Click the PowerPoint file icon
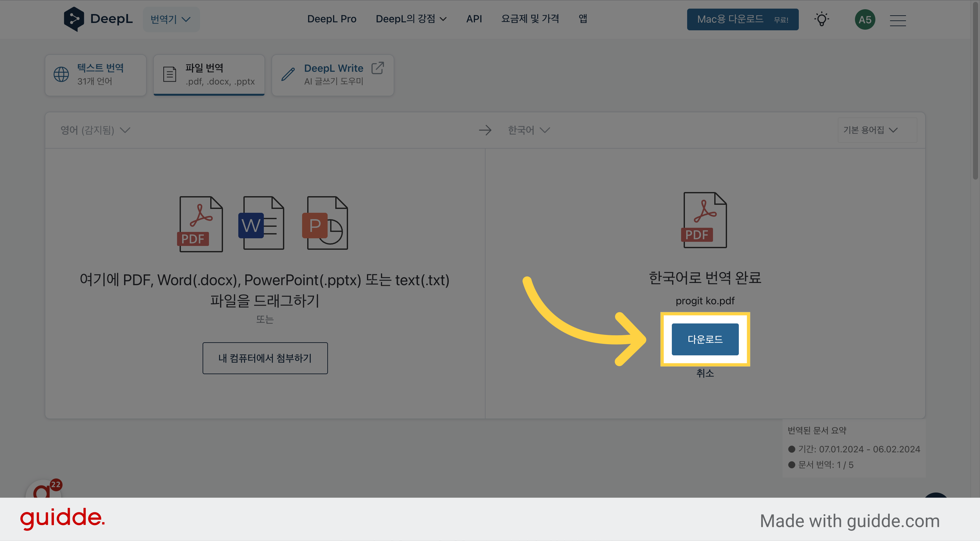Viewport: 980px width, 541px height. pos(325,223)
